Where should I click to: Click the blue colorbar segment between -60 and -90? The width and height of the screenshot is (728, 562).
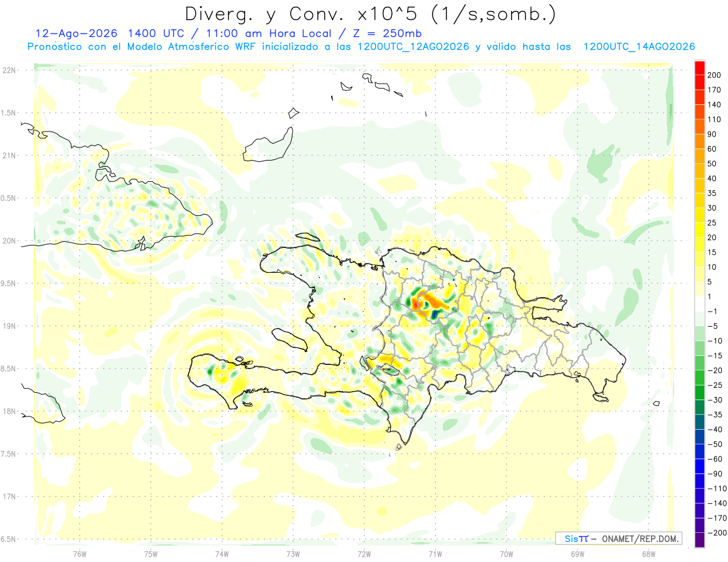pos(699,467)
